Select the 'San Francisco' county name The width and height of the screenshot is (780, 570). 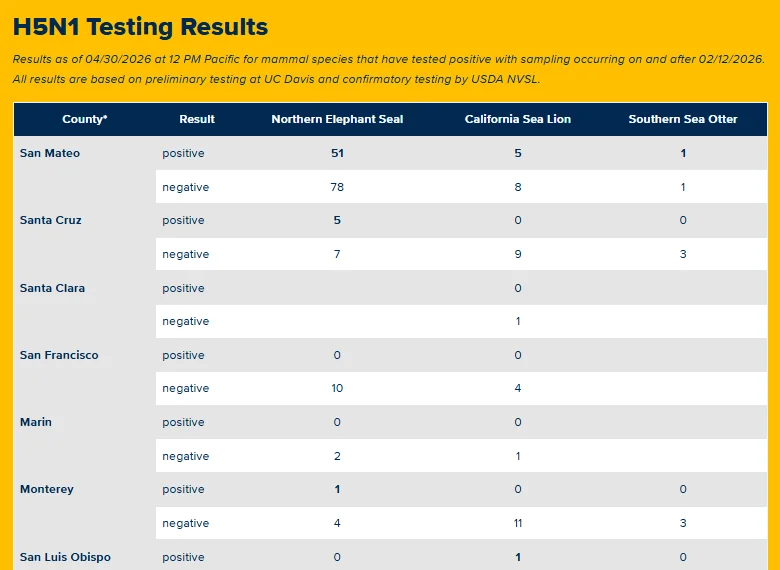click(x=59, y=355)
